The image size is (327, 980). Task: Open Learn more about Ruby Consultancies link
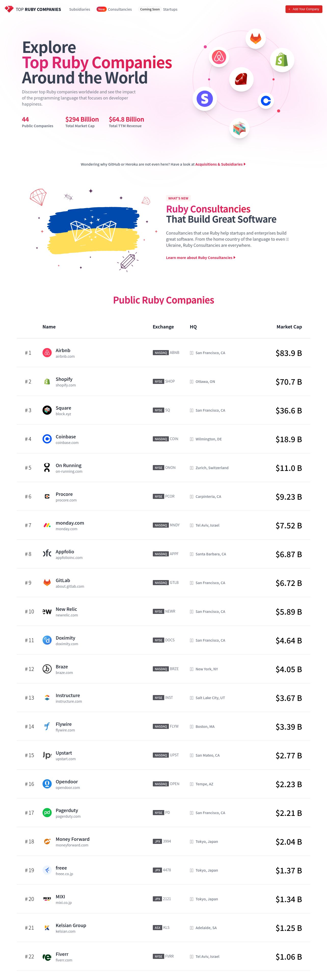[201, 257]
